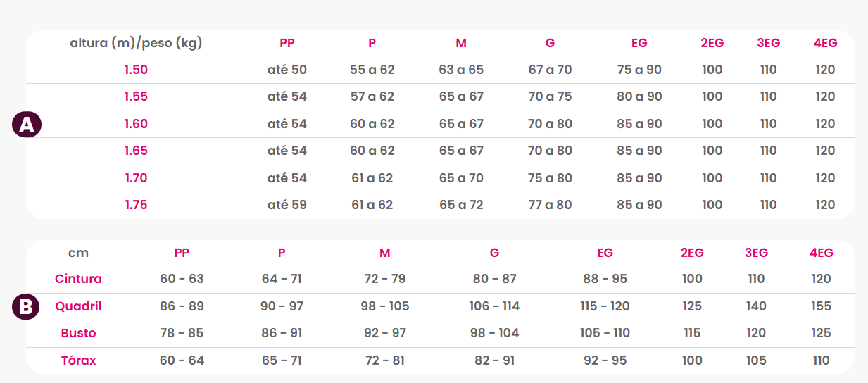Click the Busto row label

78,333
